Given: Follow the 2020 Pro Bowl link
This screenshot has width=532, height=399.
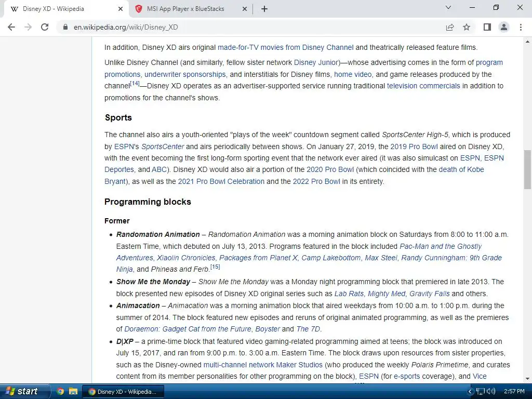Looking at the screenshot, I should [x=330, y=169].
